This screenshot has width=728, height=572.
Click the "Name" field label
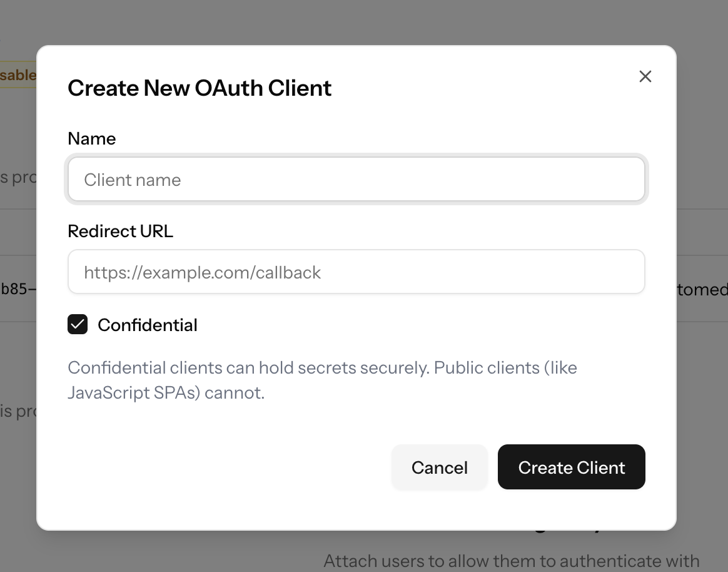92,138
